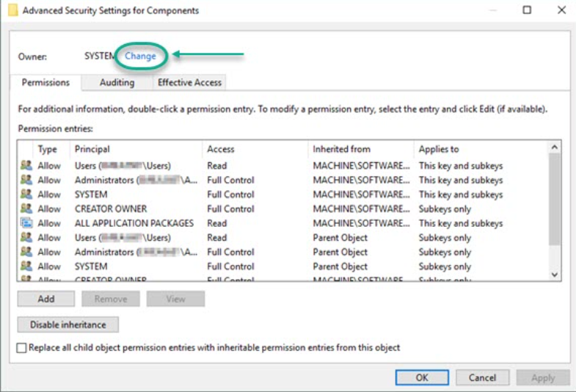Switch to the Auditing tab
This screenshot has height=392, width=576.
(x=117, y=82)
